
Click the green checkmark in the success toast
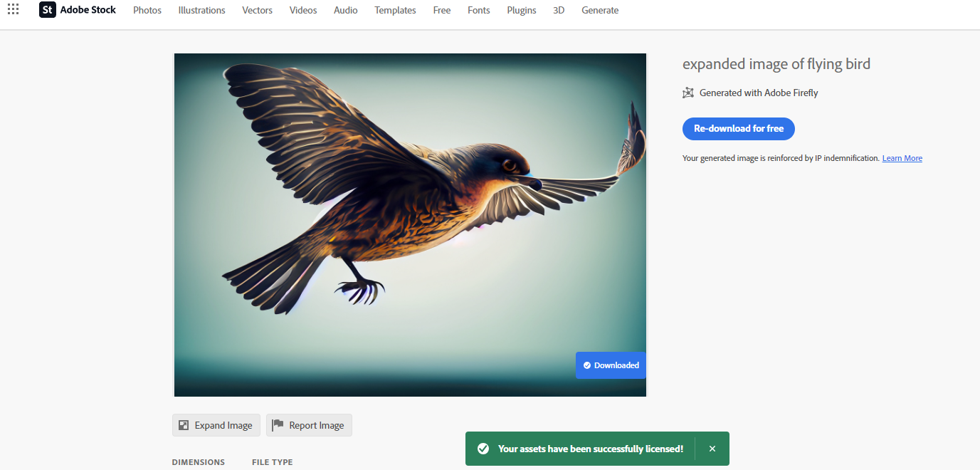(x=484, y=449)
